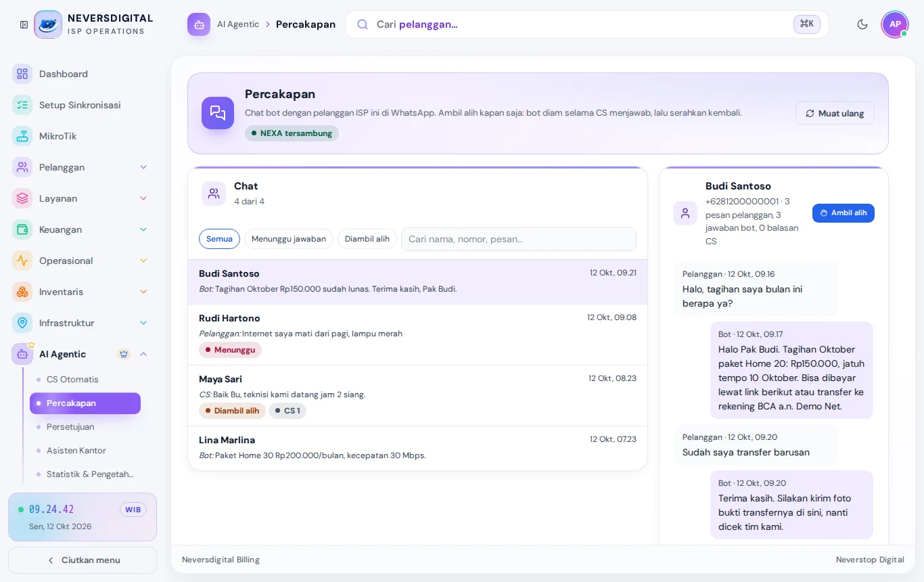Screen dimensions: 924x582
Task: Filter chats by Menunggu jawaban
Action: 289,239
